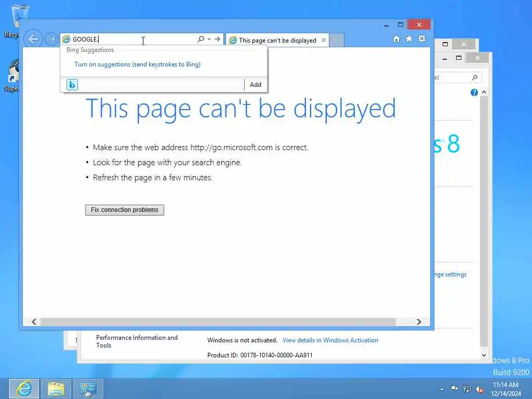Open the Home page icon
This screenshot has width=532, height=399.
(396, 39)
